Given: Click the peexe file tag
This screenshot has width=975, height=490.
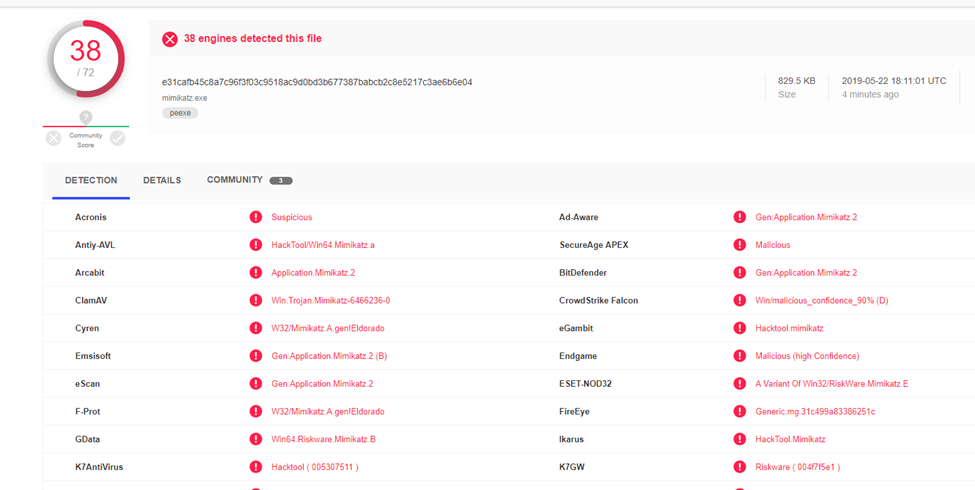Looking at the screenshot, I should (180, 113).
